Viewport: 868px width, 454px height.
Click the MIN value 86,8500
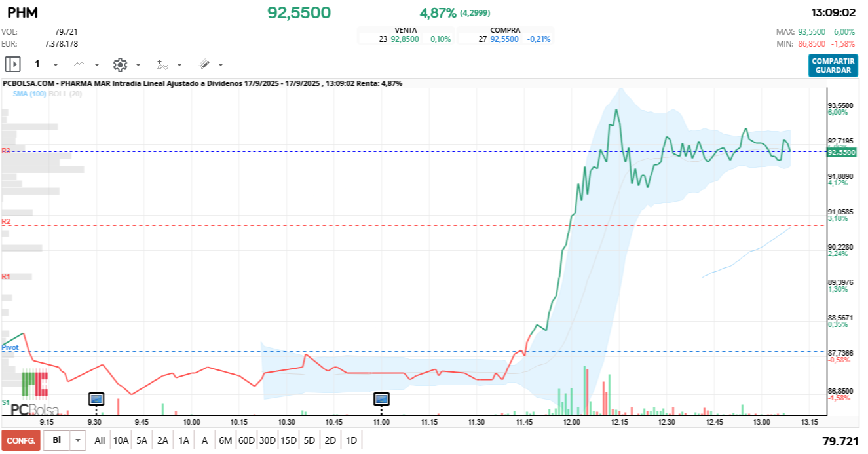812,43
